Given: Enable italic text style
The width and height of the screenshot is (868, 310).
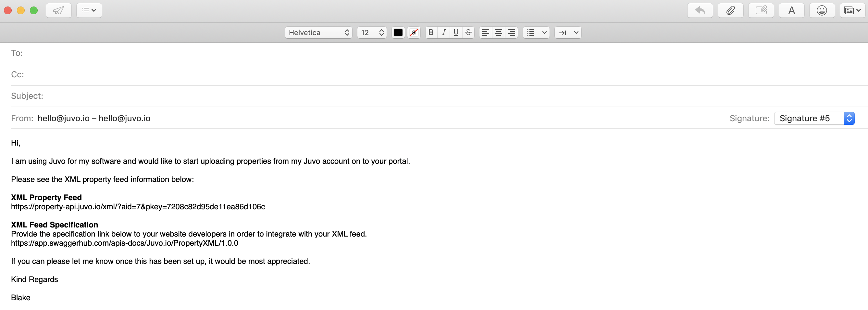Looking at the screenshot, I should pyautogui.click(x=443, y=32).
